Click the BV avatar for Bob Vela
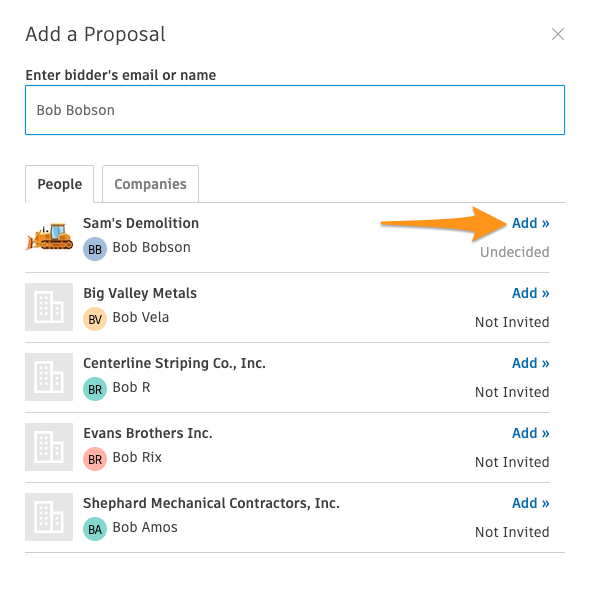This screenshot has width=591, height=604. [x=95, y=319]
